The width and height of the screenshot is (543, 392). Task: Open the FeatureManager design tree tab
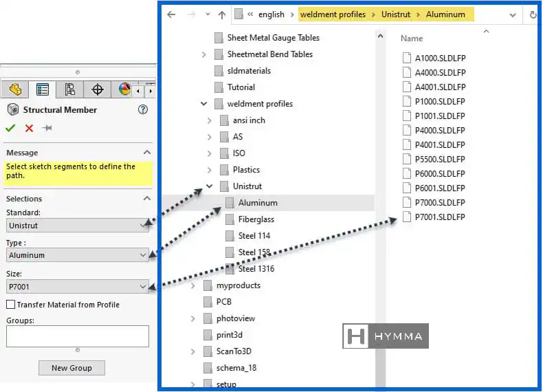[15, 89]
